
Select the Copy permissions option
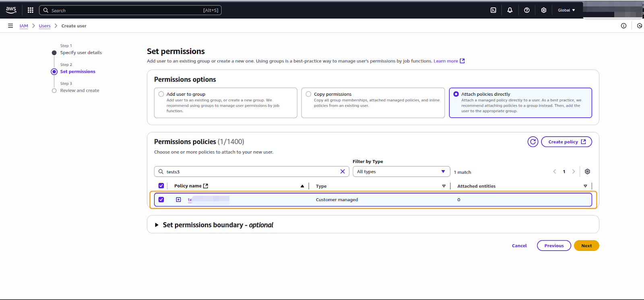pyautogui.click(x=309, y=94)
